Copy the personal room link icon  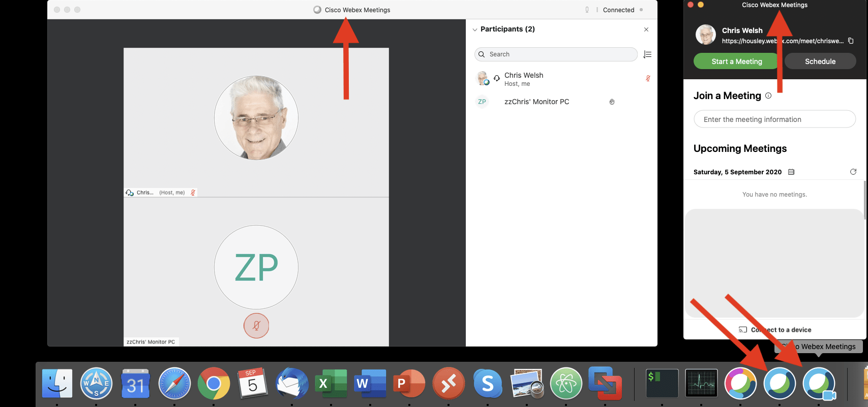point(851,41)
